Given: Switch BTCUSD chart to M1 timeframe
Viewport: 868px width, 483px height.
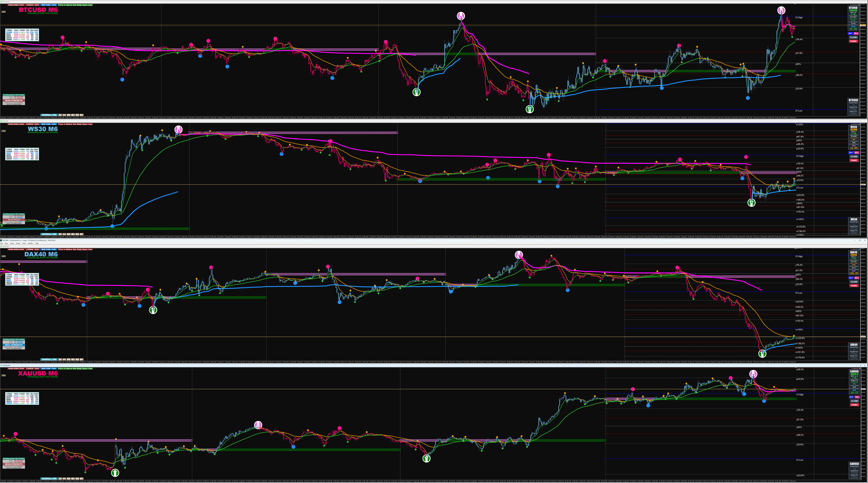Looking at the screenshot, I should 82,115.
